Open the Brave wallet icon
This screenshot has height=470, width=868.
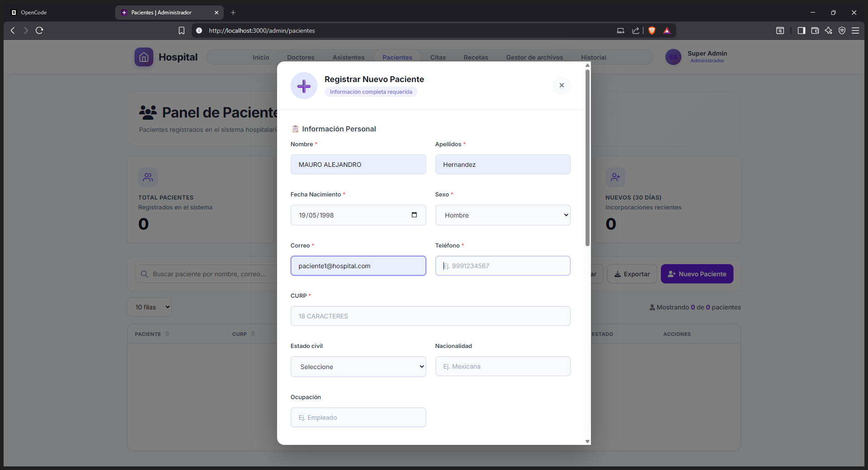[815, 30]
